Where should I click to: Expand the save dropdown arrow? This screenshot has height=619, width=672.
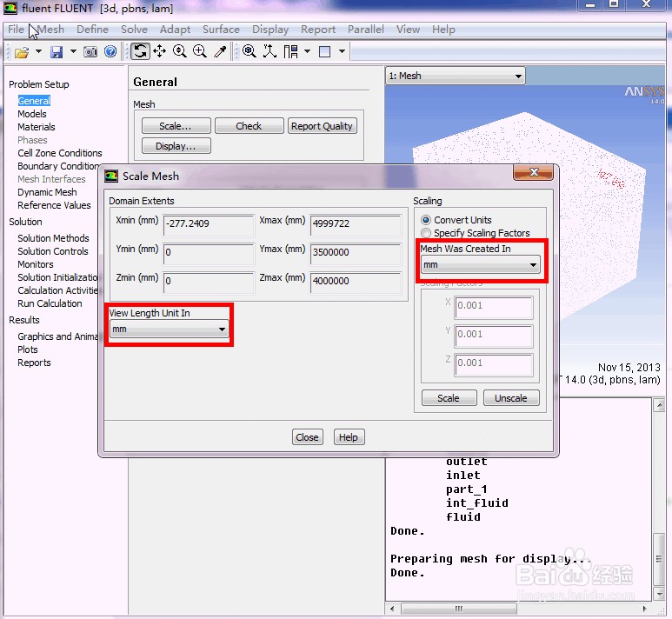tap(73, 52)
